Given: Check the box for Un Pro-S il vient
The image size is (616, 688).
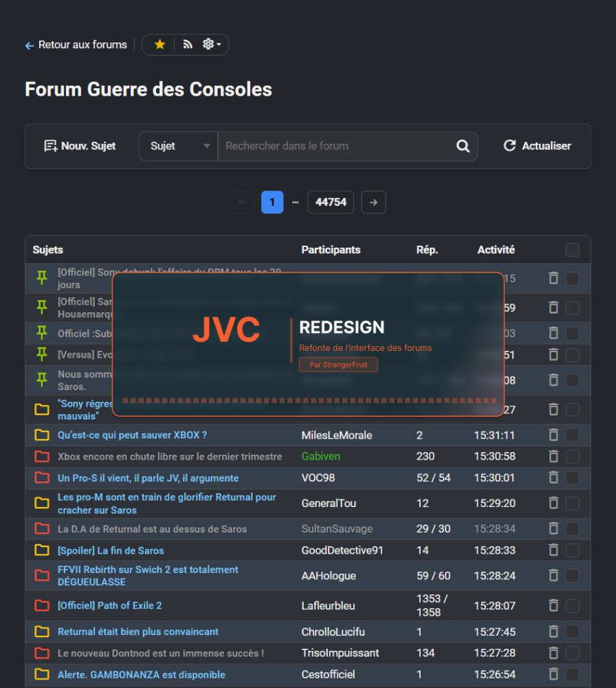Looking at the screenshot, I should coord(572,478).
